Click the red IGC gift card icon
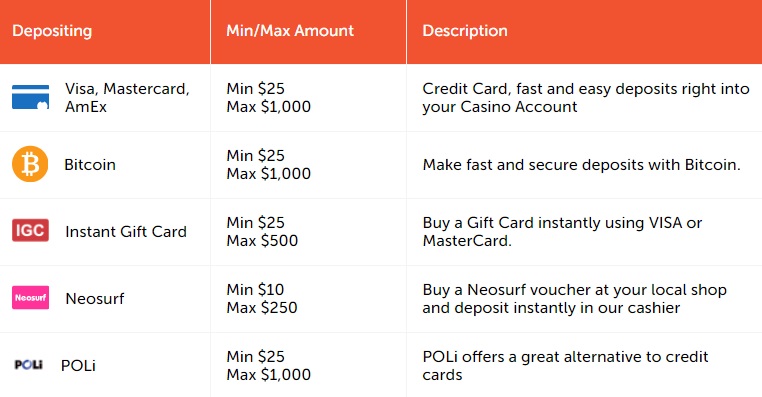Screen dimensions: 762x397 tap(30, 230)
